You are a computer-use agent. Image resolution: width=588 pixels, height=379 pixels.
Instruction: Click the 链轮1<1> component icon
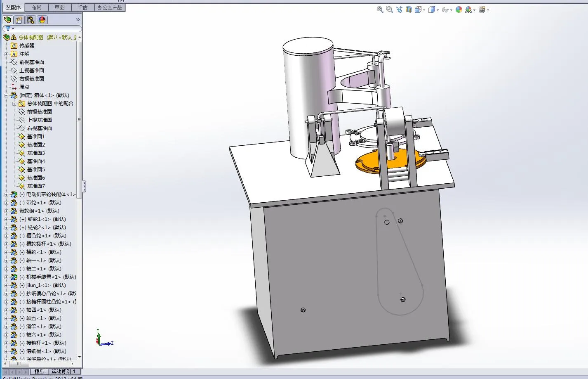[x=14, y=219]
